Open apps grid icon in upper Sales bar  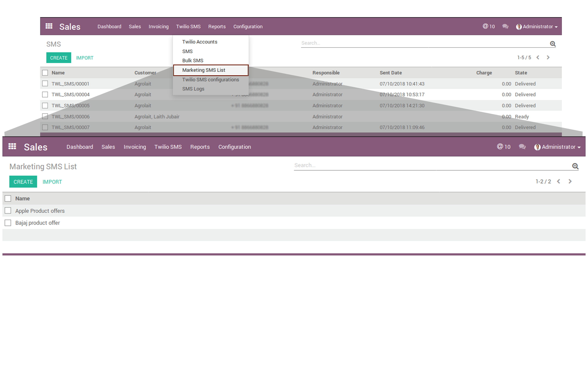point(49,26)
